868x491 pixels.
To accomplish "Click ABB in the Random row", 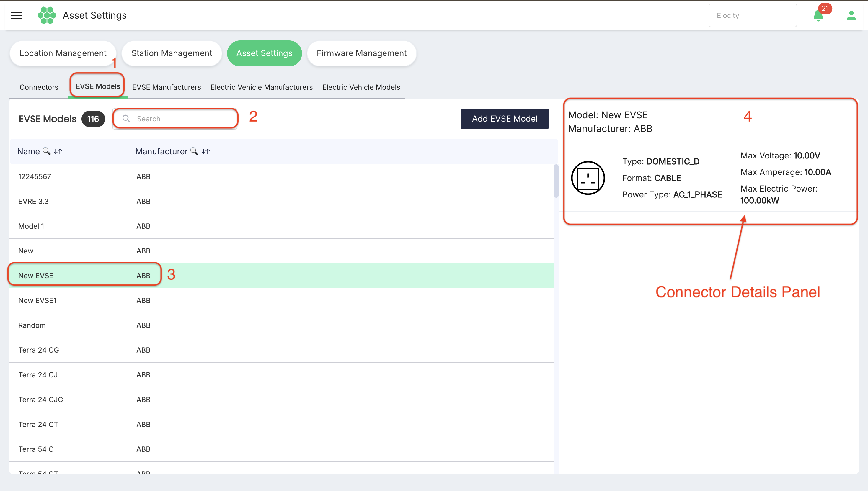I will 143,325.
